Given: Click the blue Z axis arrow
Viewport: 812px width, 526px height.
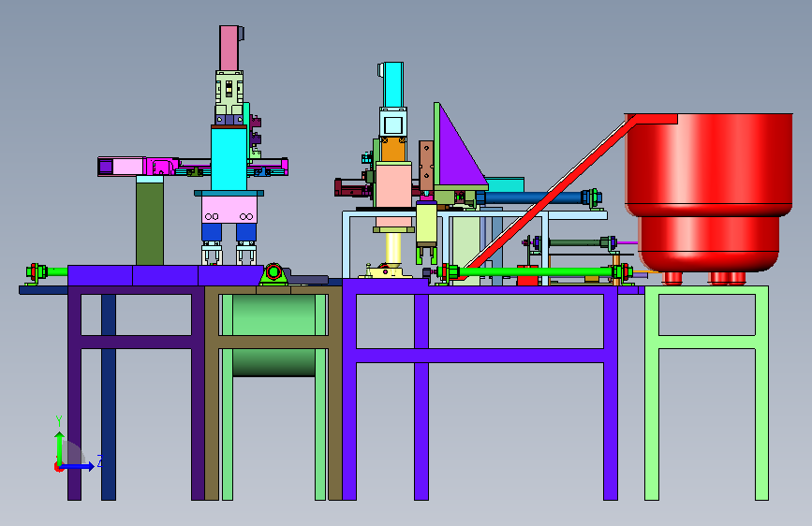Looking at the screenshot, I should pyautogui.click(x=77, y=466).
